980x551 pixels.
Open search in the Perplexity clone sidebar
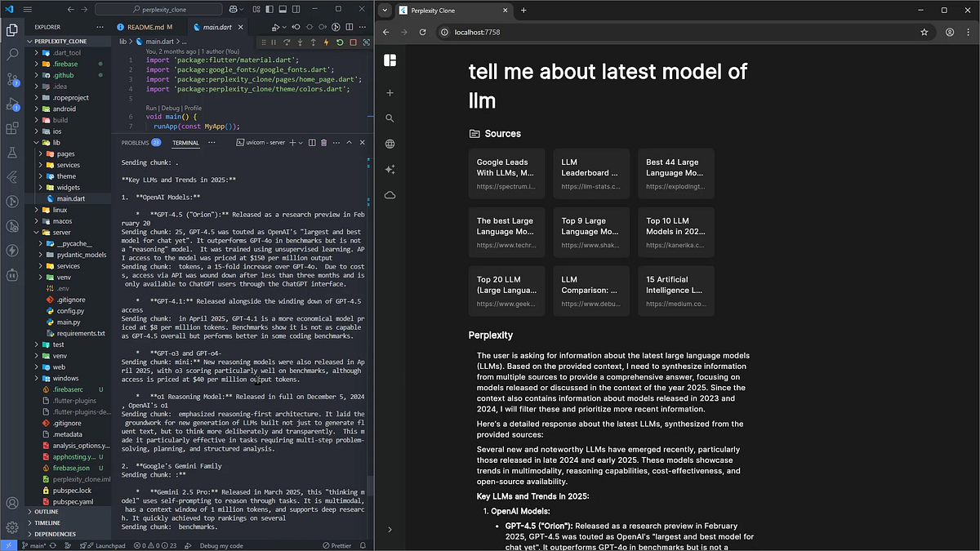(390, 119)
